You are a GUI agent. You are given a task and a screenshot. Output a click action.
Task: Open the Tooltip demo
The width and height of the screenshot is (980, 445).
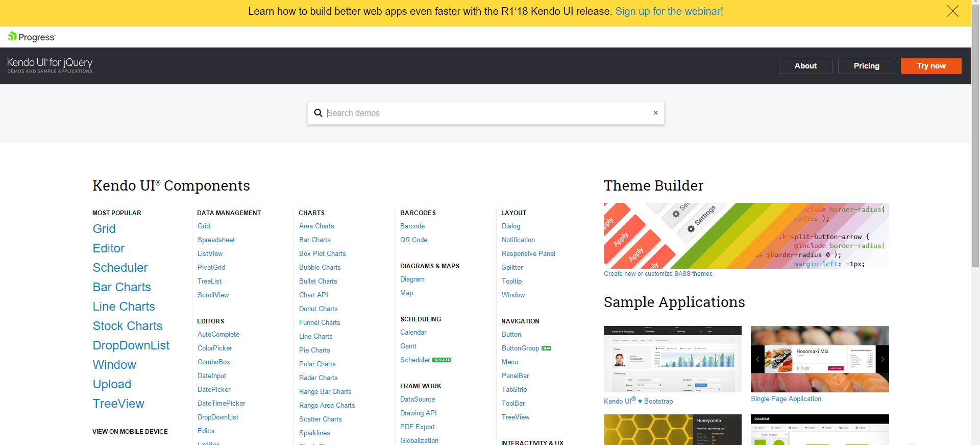(511, 281)
